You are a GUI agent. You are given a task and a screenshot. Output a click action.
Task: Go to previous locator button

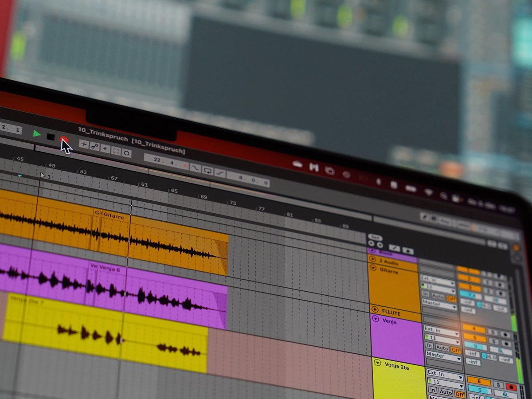(371, 243)
